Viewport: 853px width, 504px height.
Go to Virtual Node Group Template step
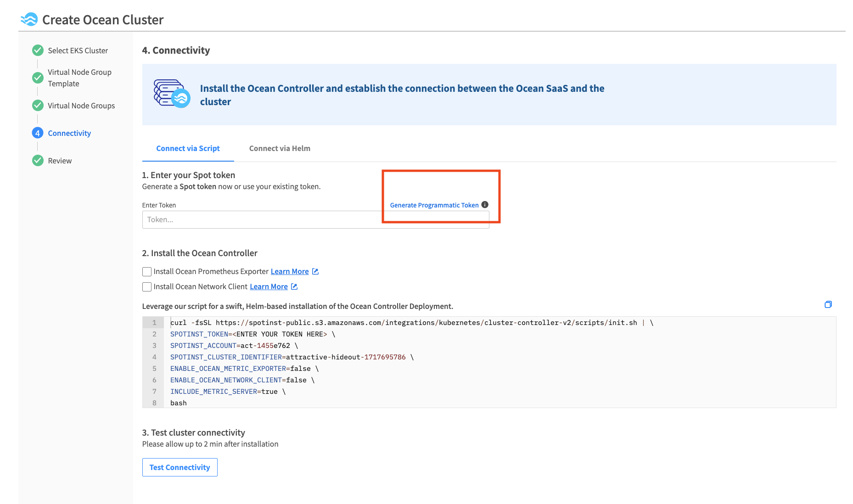(79, 78)
